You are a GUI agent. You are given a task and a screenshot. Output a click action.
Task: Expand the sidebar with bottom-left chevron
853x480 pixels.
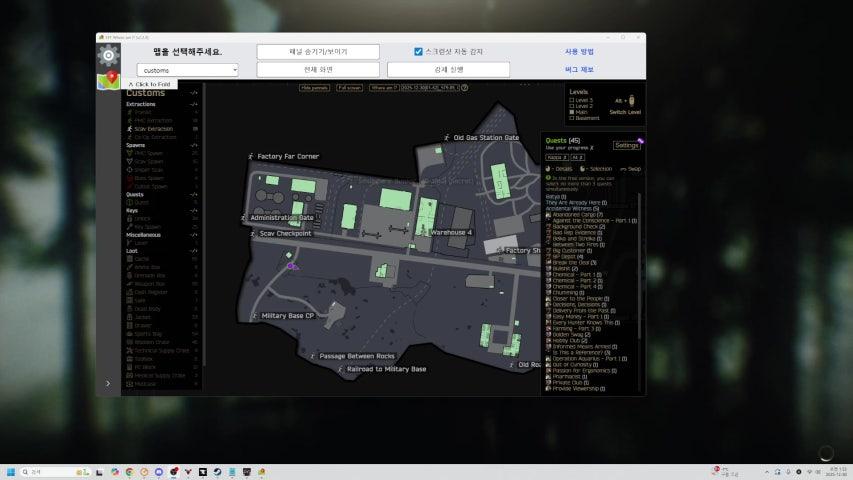coord(108,383)
